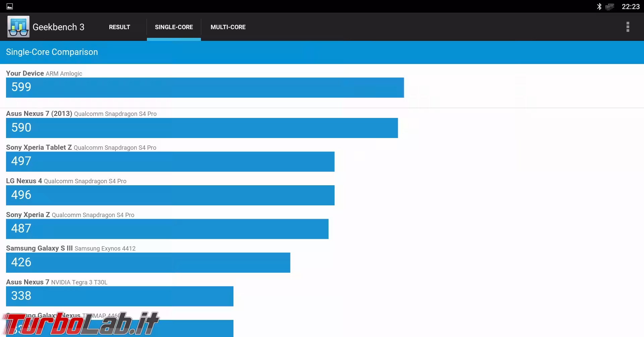Image resolution: width=644 pixels, height=337 pixels.
Task: Select Asus Nexus 7 Tegra bar 338
Action: (119, 296)
